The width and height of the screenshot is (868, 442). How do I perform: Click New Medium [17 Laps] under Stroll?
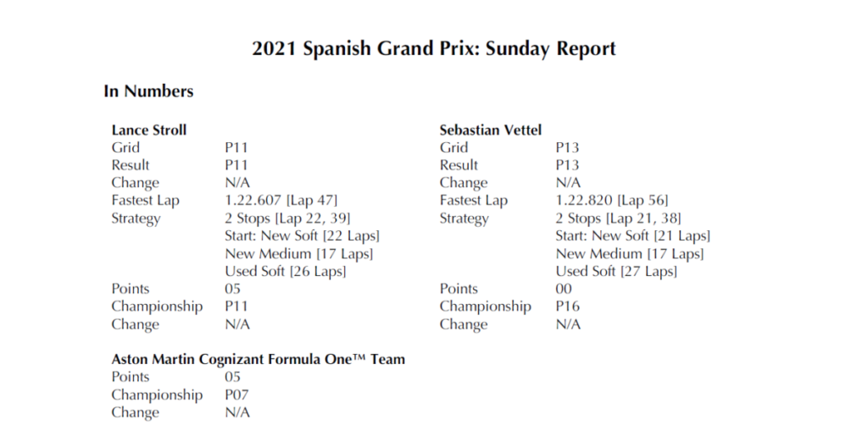coord(299,254)
